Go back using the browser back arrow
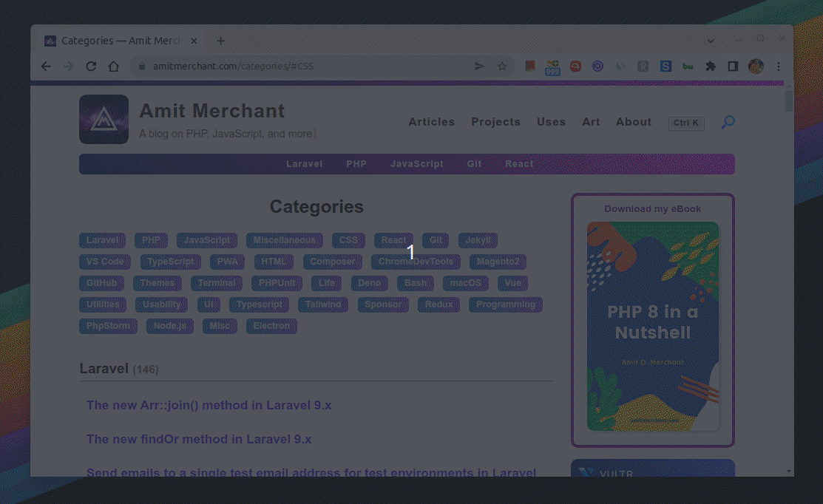This screenshot has width=823, height=504. click(x=46, y=67)
